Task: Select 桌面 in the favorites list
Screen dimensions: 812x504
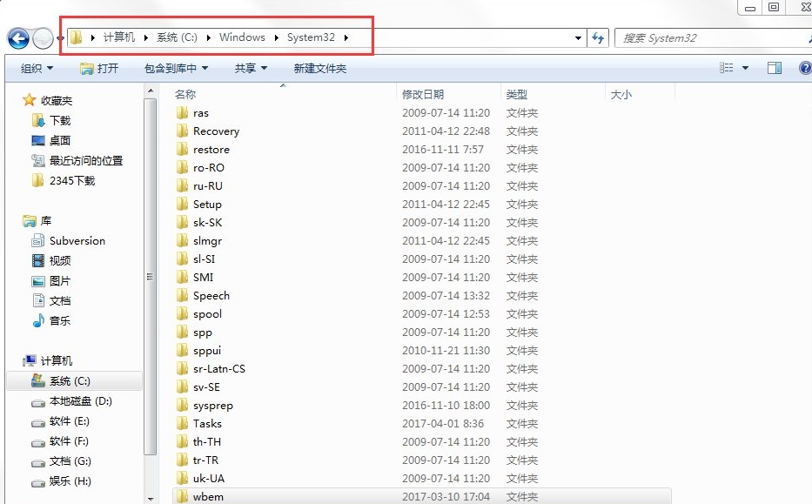Action: pyautogui.click(x=59, y=140)
